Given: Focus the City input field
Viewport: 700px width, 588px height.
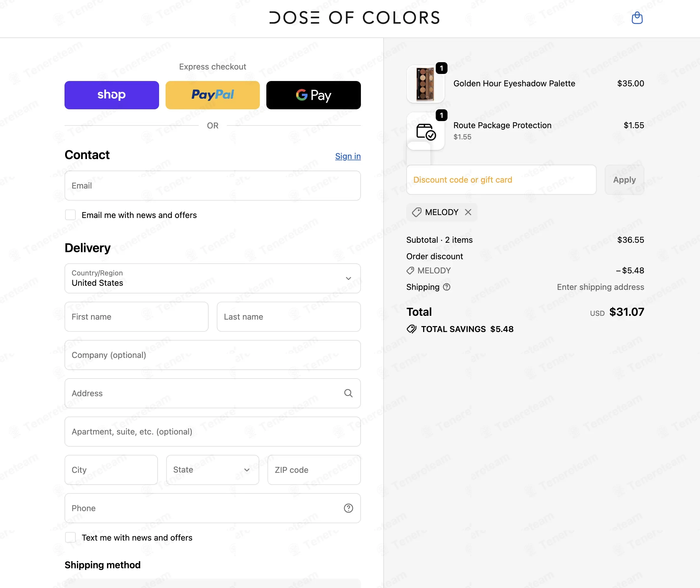Looking at the screenshot, I should pyautogui.click(x=111, y=470).
